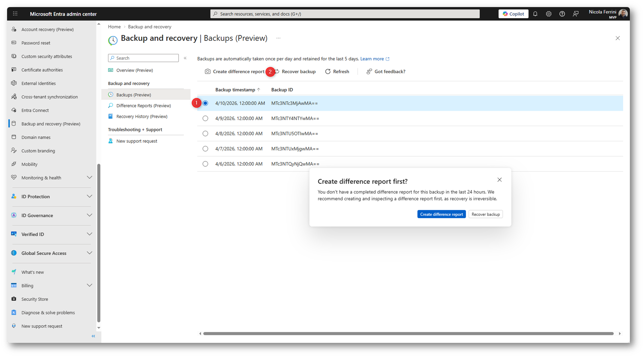This screenshot has width=644, height=357.
Task: Click the Domain names icon
Action: coord(14,137)
